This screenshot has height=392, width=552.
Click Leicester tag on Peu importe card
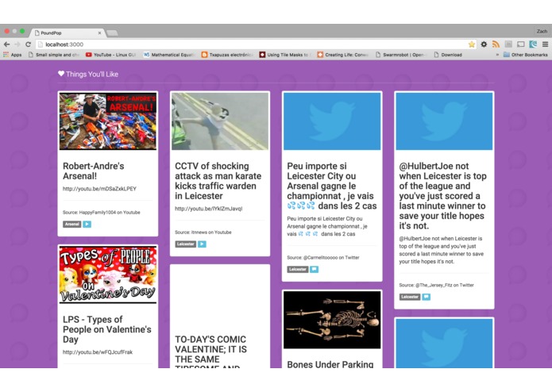coord(298,269)
